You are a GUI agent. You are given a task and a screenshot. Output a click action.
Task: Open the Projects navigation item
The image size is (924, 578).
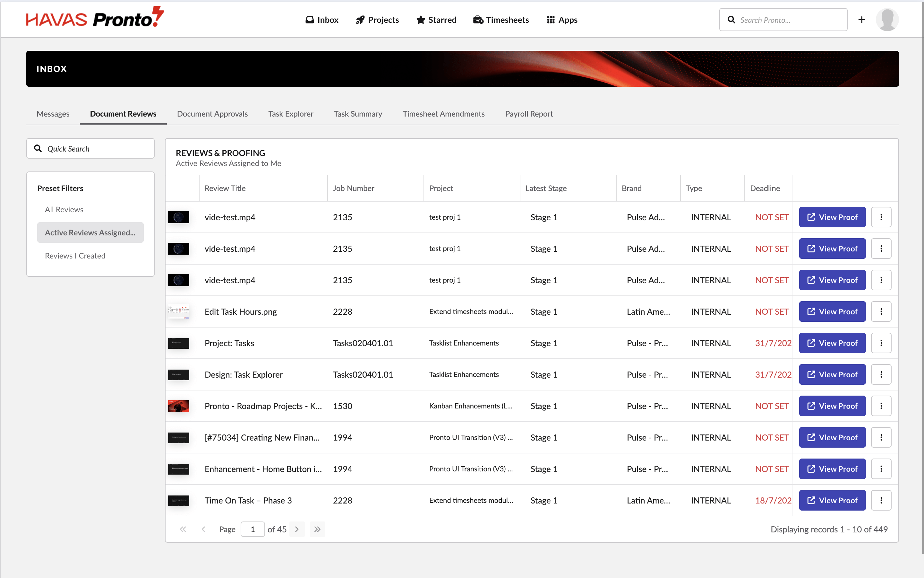coord(377,20)
